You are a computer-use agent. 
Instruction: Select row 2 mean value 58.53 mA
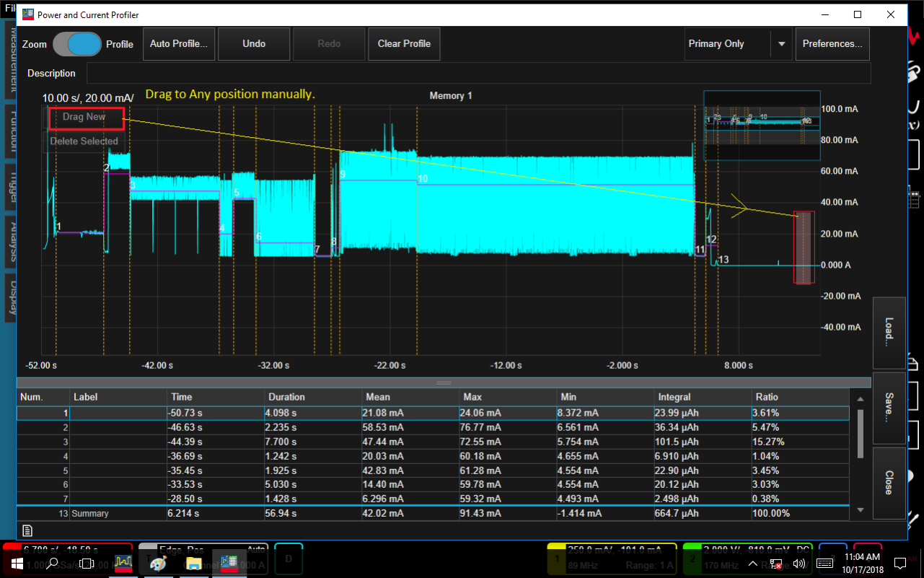(x=410, y=427)
